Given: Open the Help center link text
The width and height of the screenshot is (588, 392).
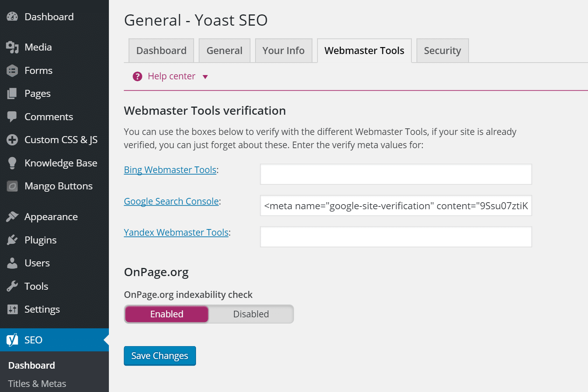Looking at the screenshot, I should (171, 76).
